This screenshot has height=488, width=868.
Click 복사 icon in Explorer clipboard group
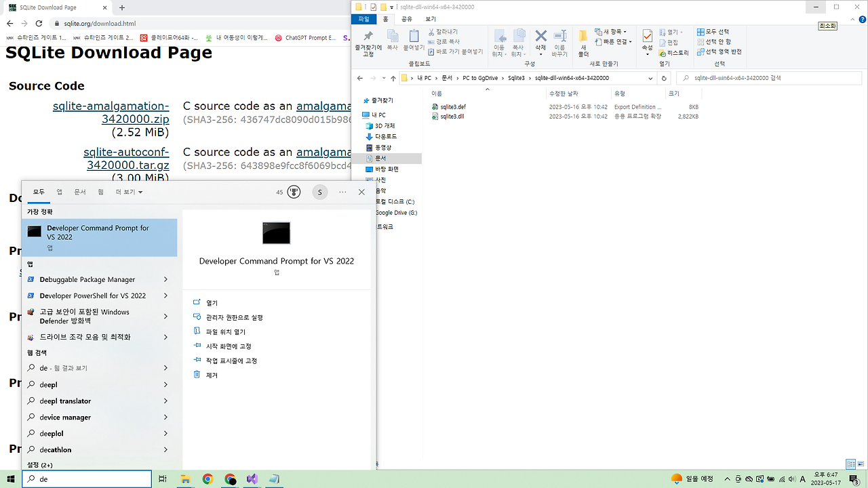[x=392, y=41]
